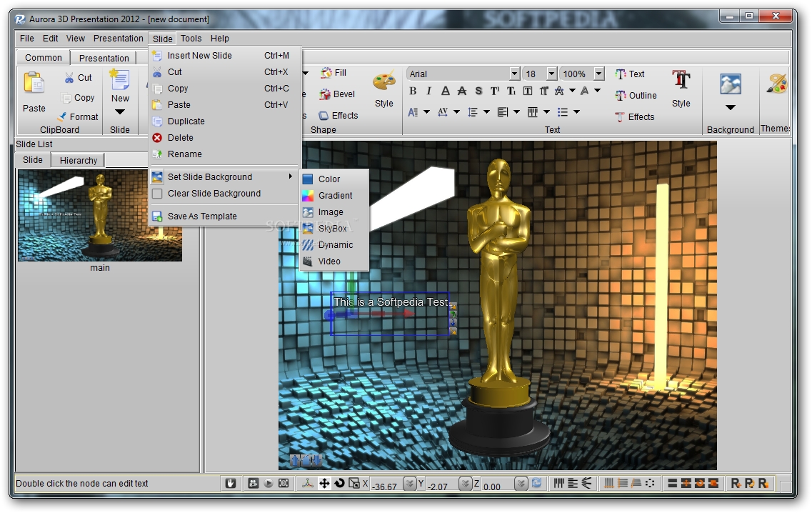The height and width of the screenshot is (513, 812).
Task: Click the Bevel button in Shape group
Action: pos(337,94)
